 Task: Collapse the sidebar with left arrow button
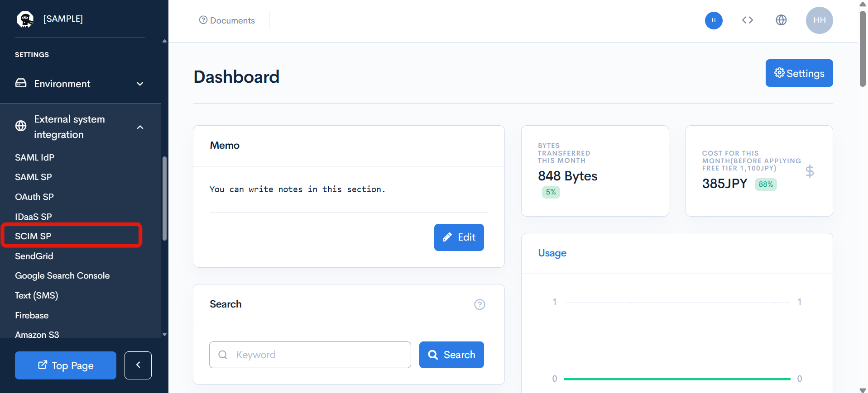coord(138,365)
